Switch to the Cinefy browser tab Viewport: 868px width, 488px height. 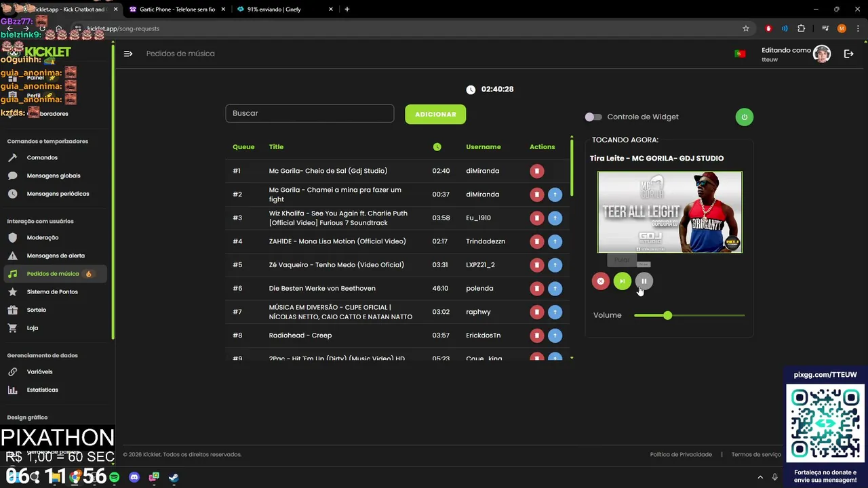(x=285, y=9)
